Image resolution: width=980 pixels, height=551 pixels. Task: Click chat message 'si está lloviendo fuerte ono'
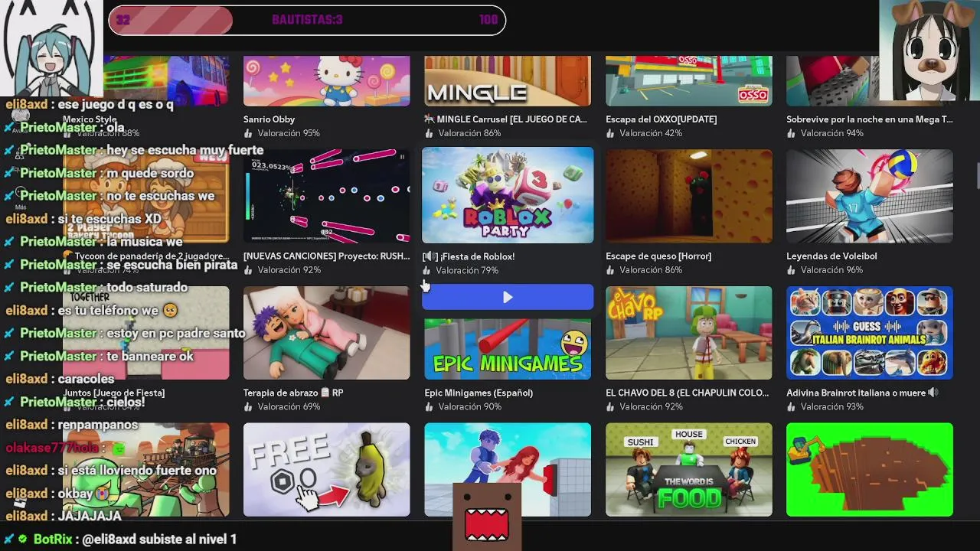click(137, 471)
